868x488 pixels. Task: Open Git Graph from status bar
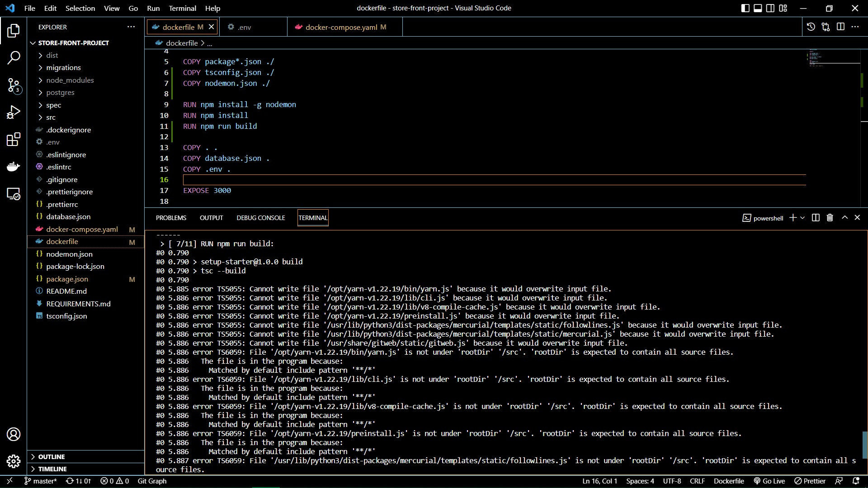coord(152,481)
